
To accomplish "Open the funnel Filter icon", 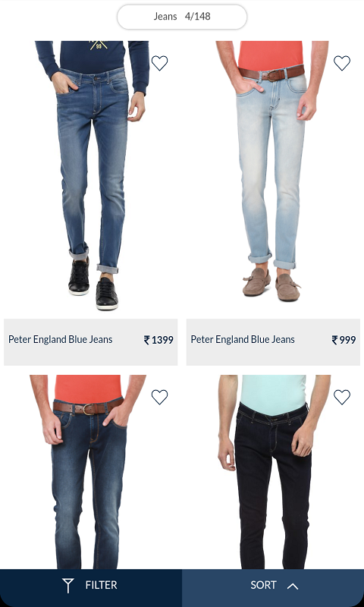I will 68,585.
